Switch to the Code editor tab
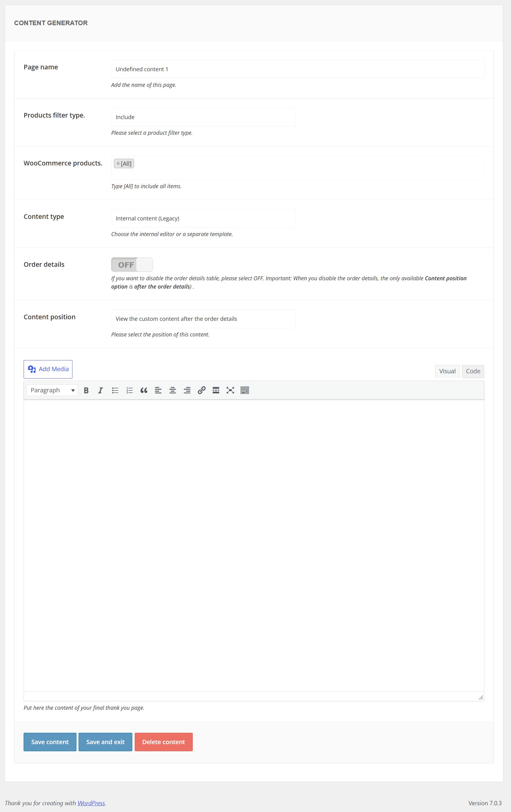 pos(473,371)
